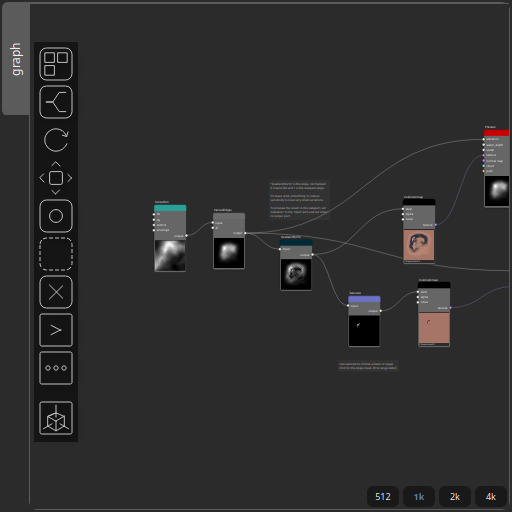This screenshot has height=512, width=512.
Task: Click the fit-view icon with four arrows
Action: pos(56,178)
